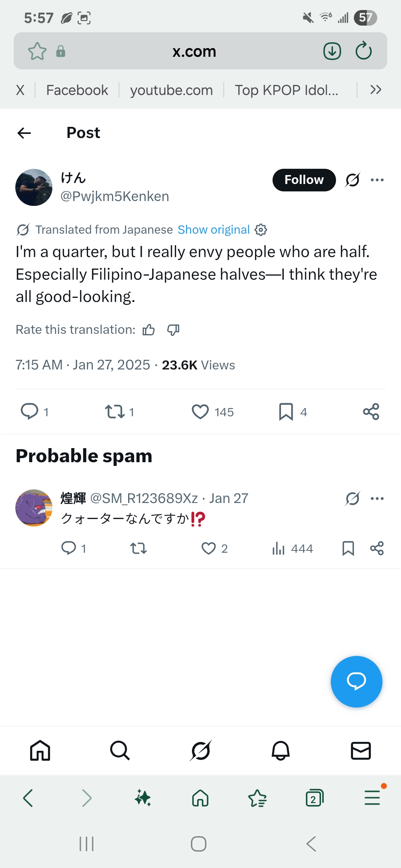Screen dimensions: 401x868
Task: Open the Notifications bell
Action: click(x=280, y=751)
